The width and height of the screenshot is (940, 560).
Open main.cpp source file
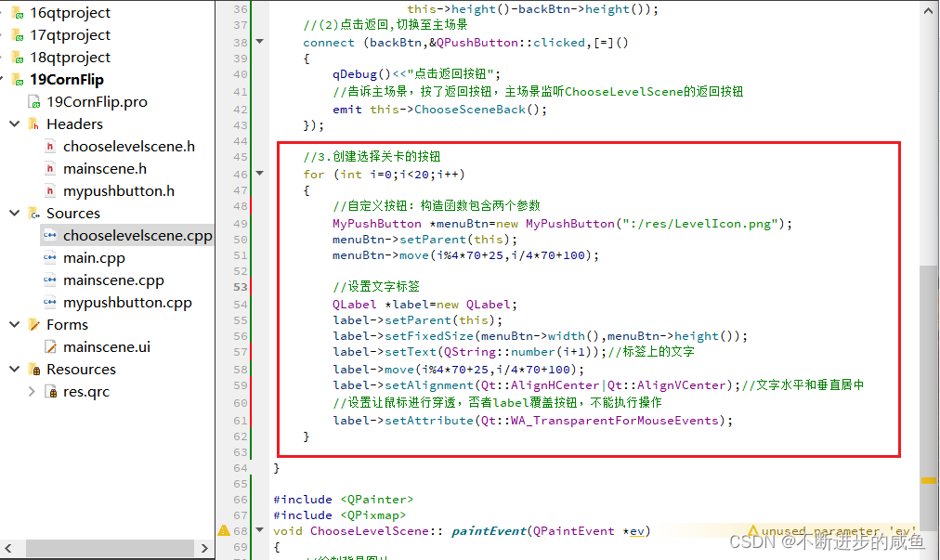tap(94, 258)
